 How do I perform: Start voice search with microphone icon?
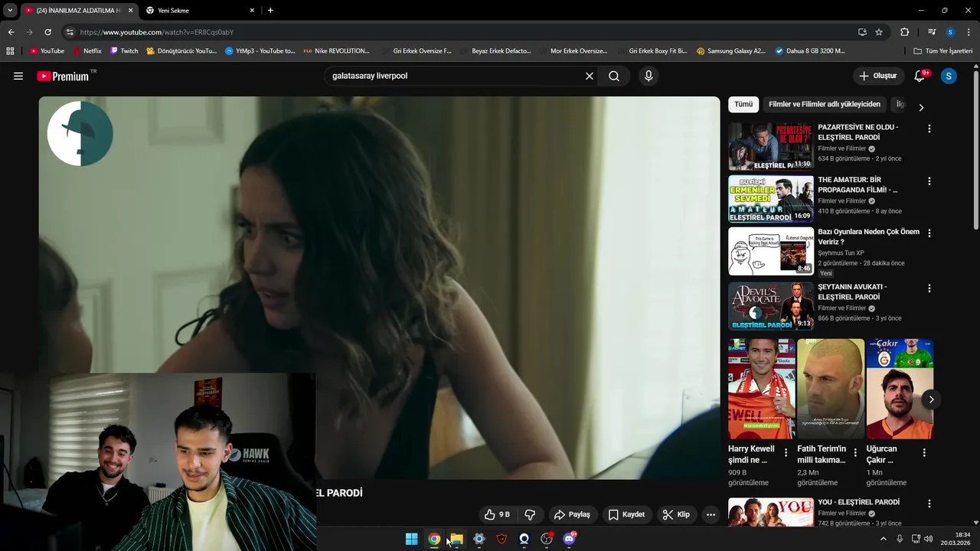(648, 76)
